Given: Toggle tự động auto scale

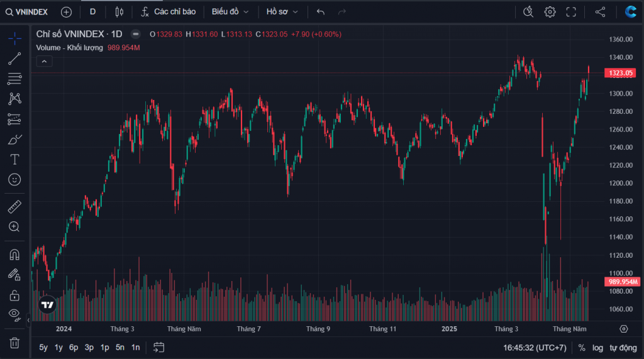Looking at the screenshot, I should (623, 348).
